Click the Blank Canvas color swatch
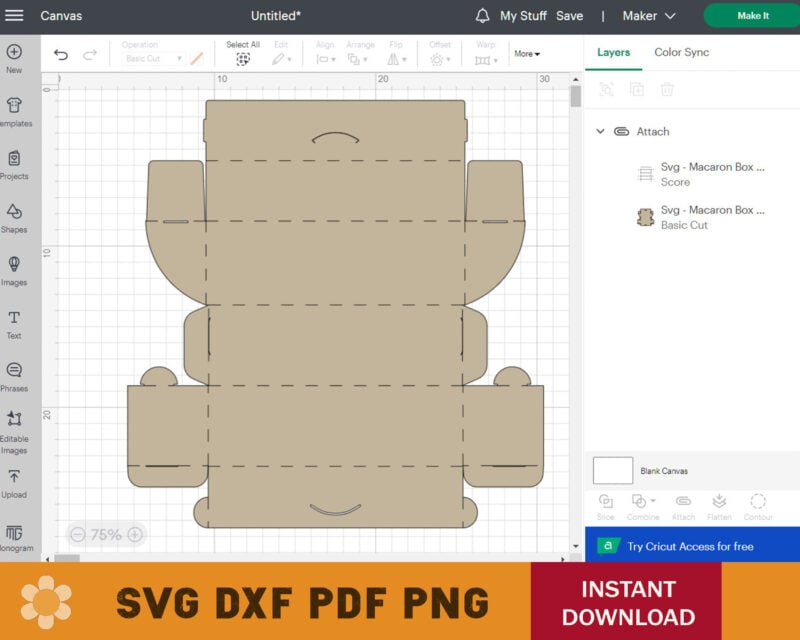The height and width of the screenshot is (640, 800). pos(613,470)
